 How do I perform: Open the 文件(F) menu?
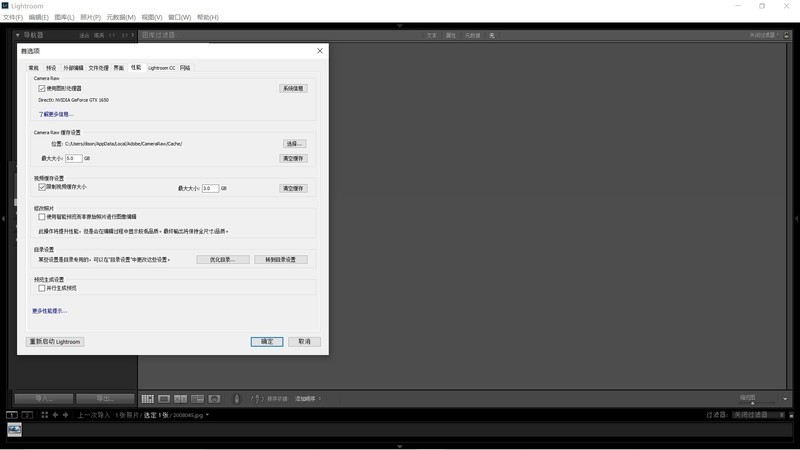point(13,17)
